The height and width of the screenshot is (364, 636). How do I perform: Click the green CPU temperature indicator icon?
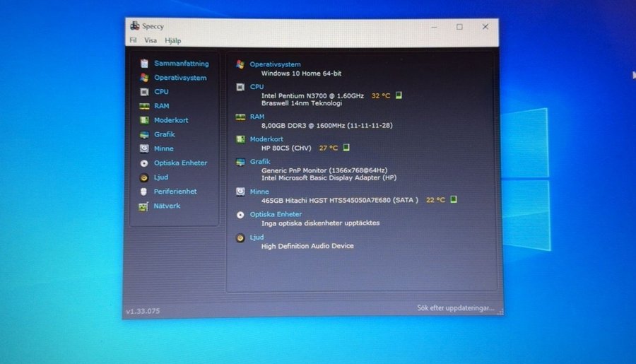[x=399, y=95]
